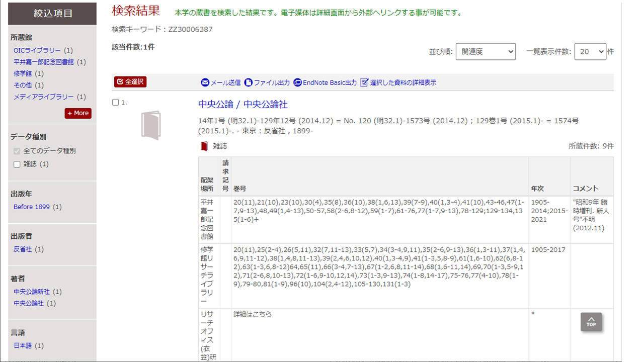Click the selected-materials detail view icon
The width and height of the screenshot is (644, 362).
(365, 82)
